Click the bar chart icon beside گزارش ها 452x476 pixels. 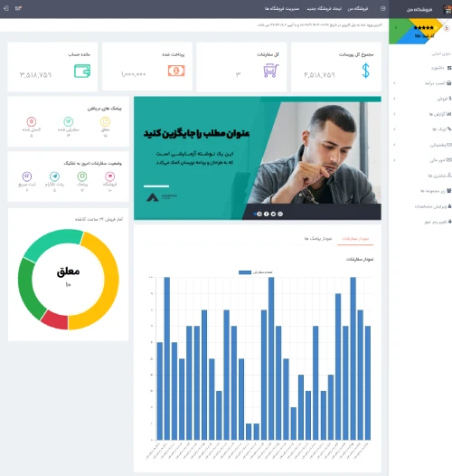[x=449, y=114]
